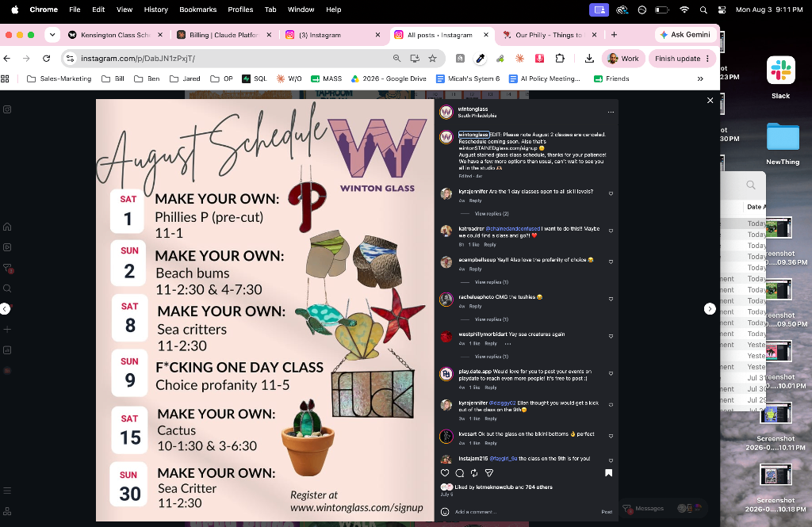Open the comment bubble icon under the post

point(459,472)
